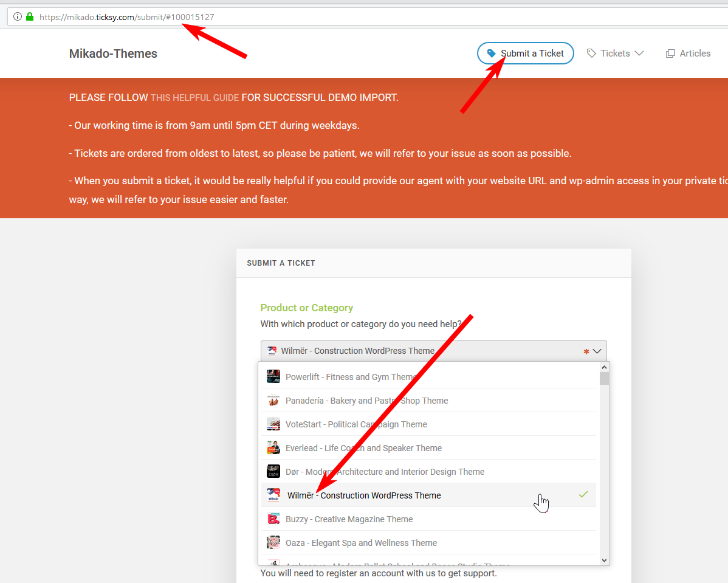This screenshot has width=728, height=583.
Task: Click the Wilmër thumbnail icon in list
Action: pyautogui.click(x=273, y=495)
